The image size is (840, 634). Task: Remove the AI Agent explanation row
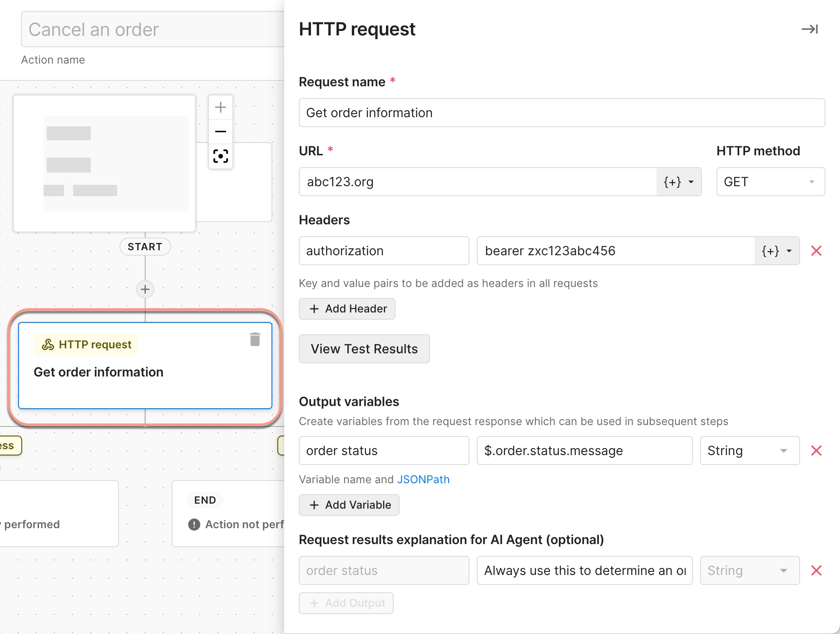pyautogui.click(x=816, y=570)
